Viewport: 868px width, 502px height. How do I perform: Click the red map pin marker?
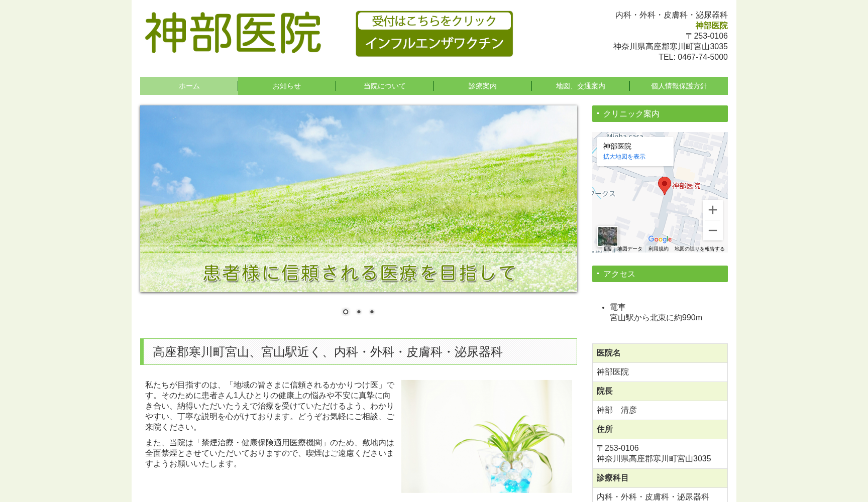point(664,185)
